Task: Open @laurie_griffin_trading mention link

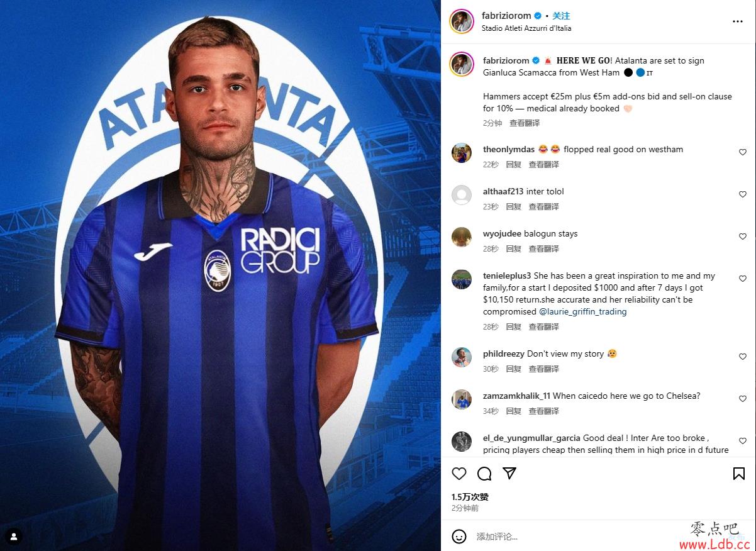Action: point(583,311)
